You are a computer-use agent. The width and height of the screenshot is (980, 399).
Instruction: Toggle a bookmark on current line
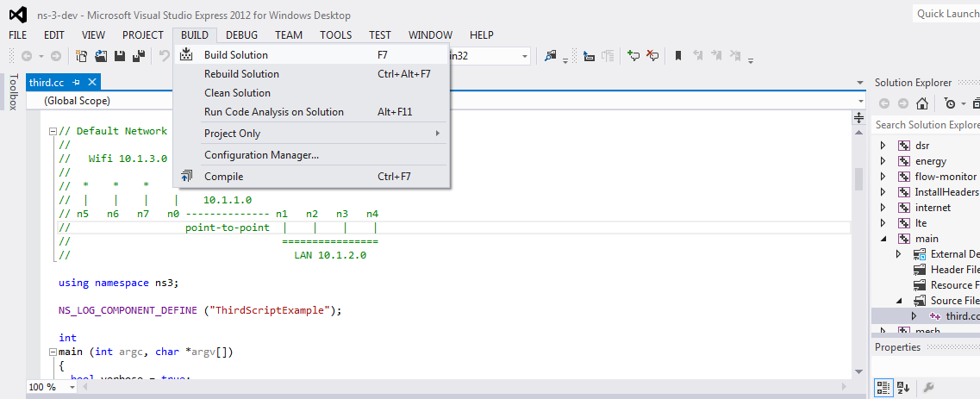pyautogui.click(x=678, y=56)
